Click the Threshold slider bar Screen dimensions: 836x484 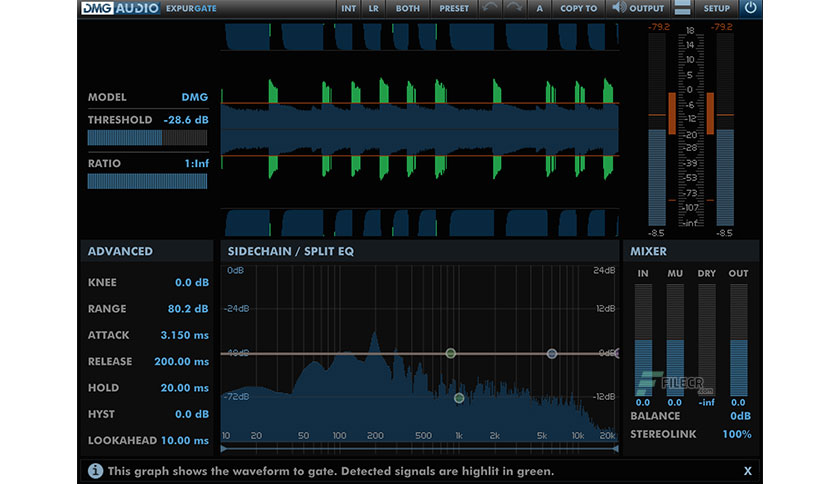[147, 138]
